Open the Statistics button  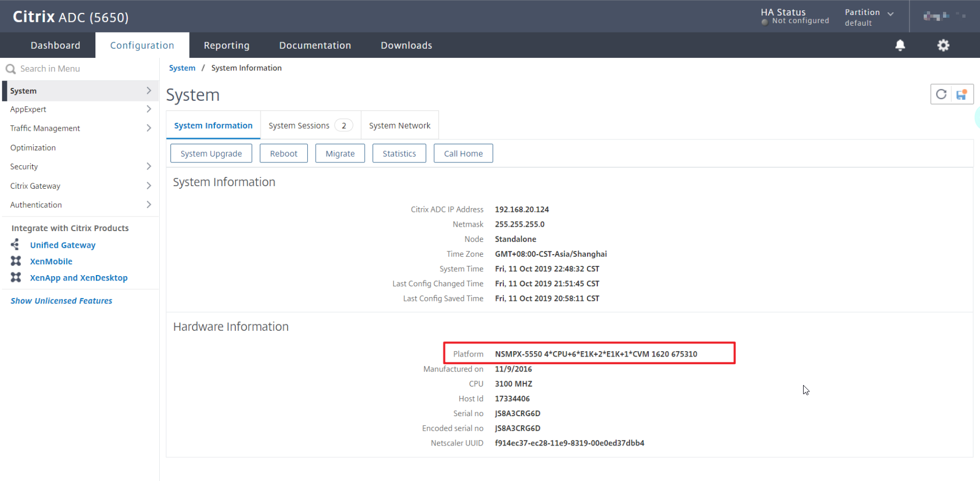[399, 153]
